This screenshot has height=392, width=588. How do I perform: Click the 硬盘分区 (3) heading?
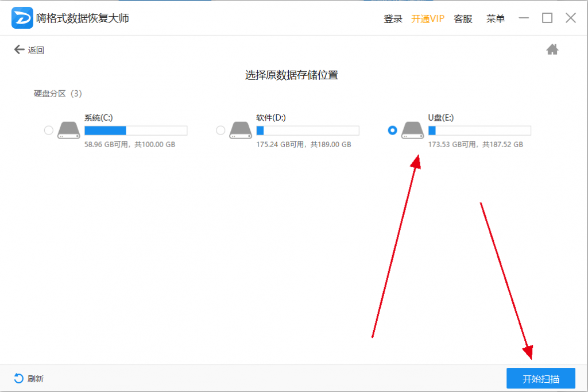click(58, 94)
